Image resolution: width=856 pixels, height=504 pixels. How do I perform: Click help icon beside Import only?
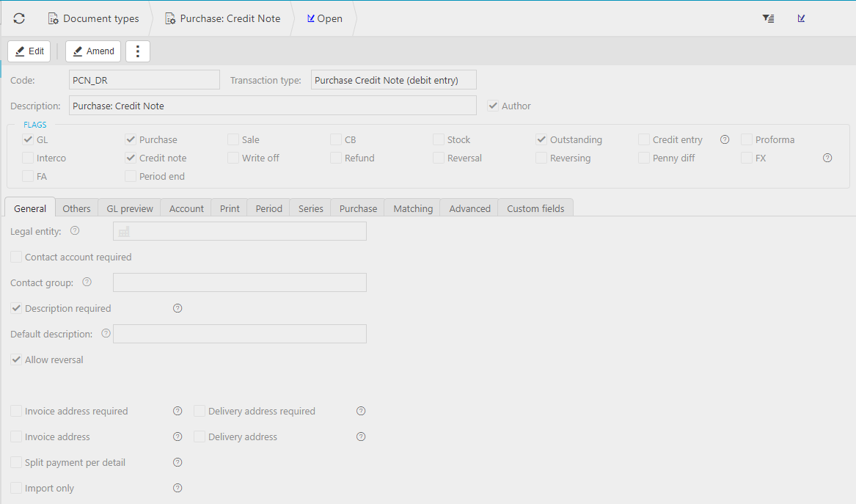(178, 488)
